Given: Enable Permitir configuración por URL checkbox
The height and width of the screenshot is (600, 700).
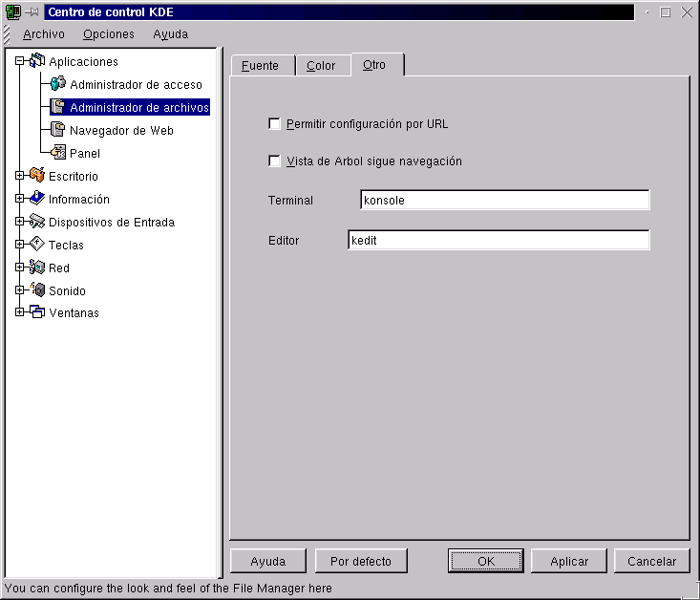Looking at the screenshot, I should (x=275, y=124).
